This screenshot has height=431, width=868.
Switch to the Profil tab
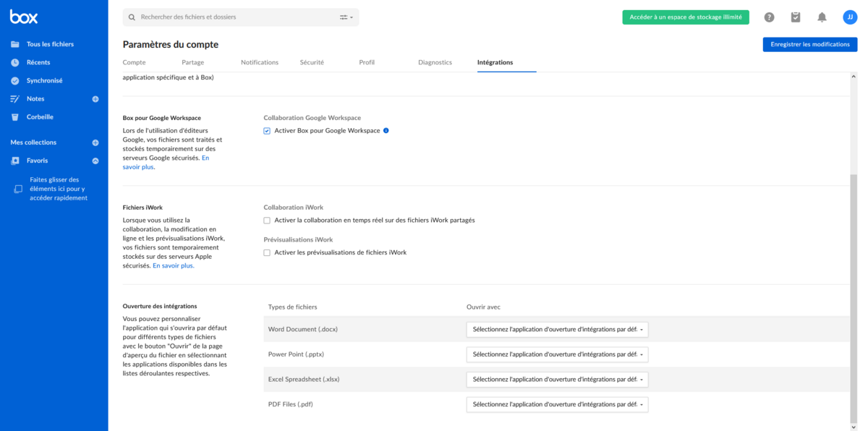coord(367,63)
